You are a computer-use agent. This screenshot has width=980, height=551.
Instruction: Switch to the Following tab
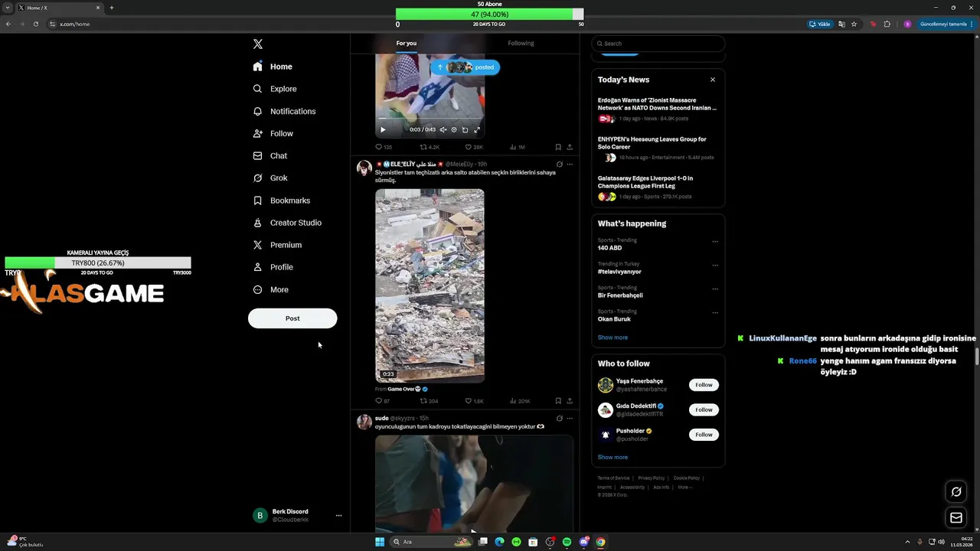click(x=521, y=44)
